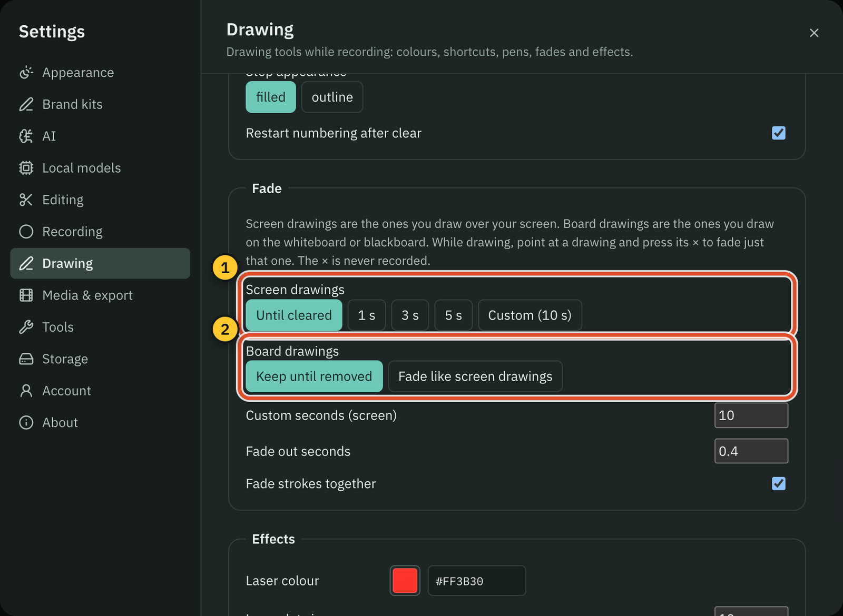
Task: Open the Local models settings label
Action: (x=81, y=168)
